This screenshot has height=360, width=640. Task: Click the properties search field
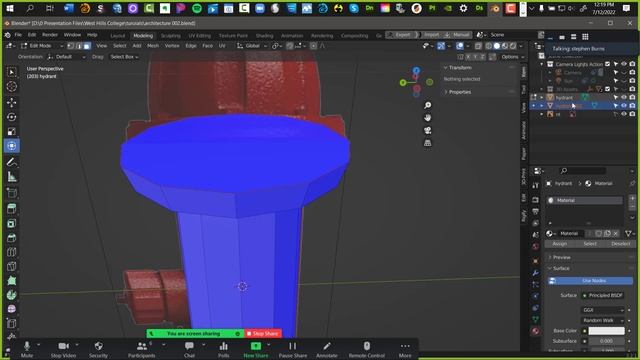[x=583, y=171]
